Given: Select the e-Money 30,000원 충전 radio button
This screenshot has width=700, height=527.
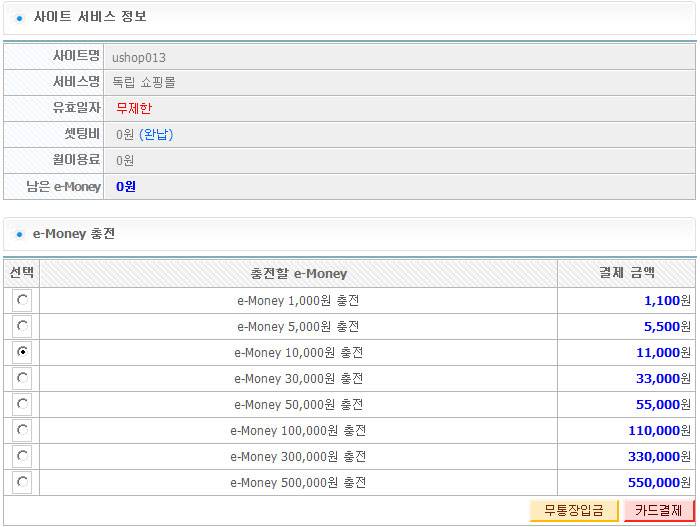Looking at the screenshot, I should point(22,378).
